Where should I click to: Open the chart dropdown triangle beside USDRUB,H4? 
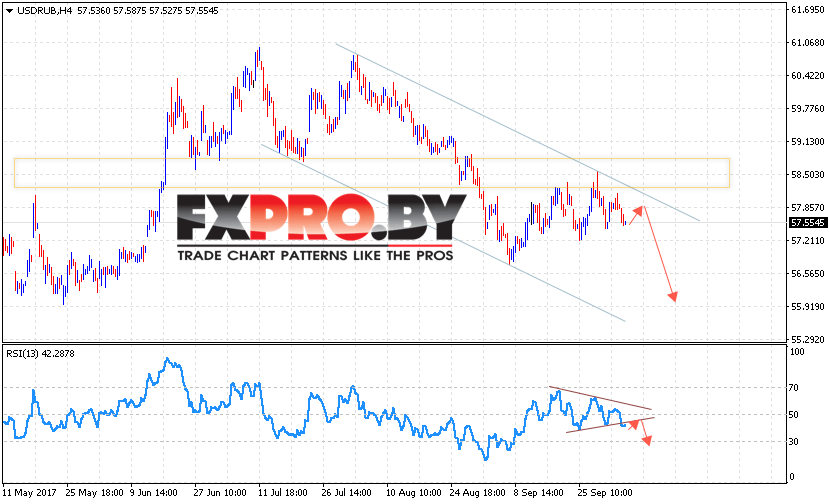9,11
